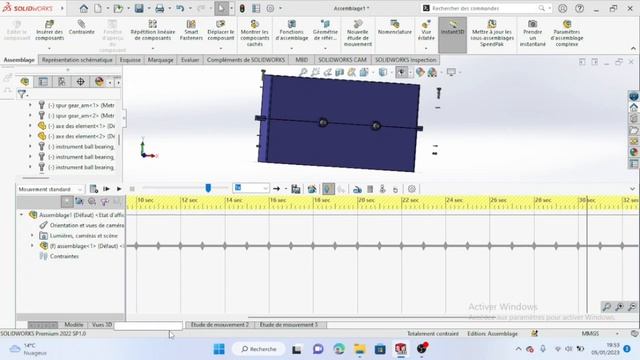640x360 pixels.
Task: Click the Rebuild traffic light icon
Action: pyautogui.click(x=242, y=8)
